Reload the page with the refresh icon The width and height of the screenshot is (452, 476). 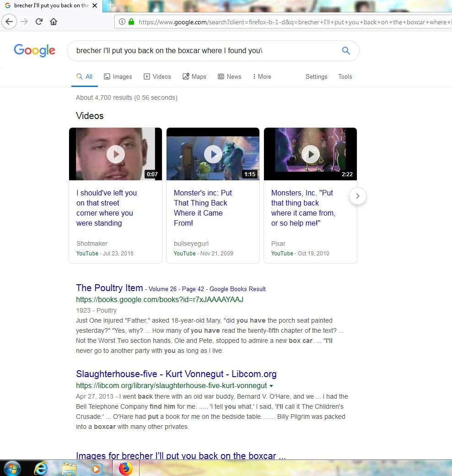click(39, 22)
